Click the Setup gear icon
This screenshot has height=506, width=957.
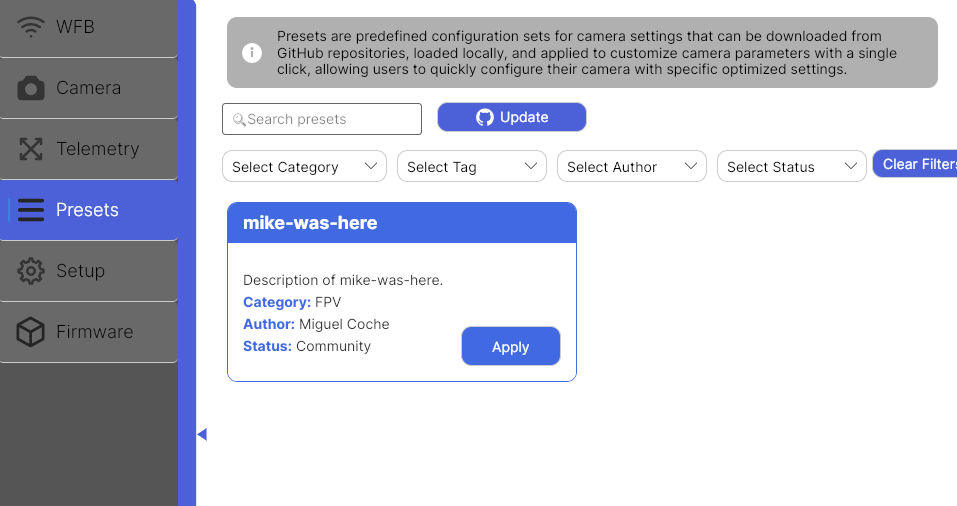click(31, 271)
